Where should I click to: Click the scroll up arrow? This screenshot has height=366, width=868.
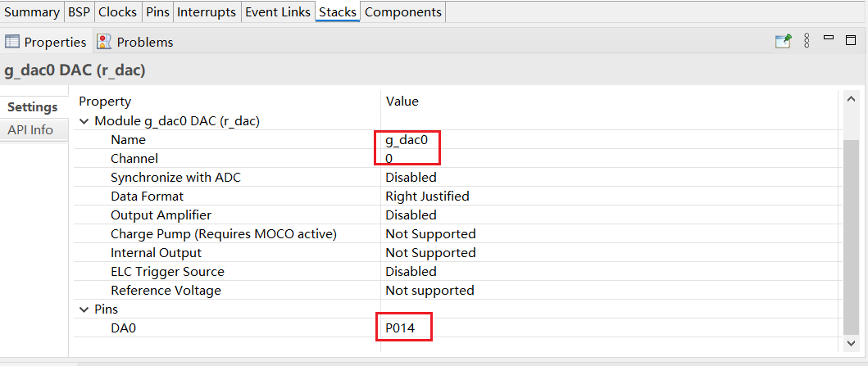tap(852, 98)
